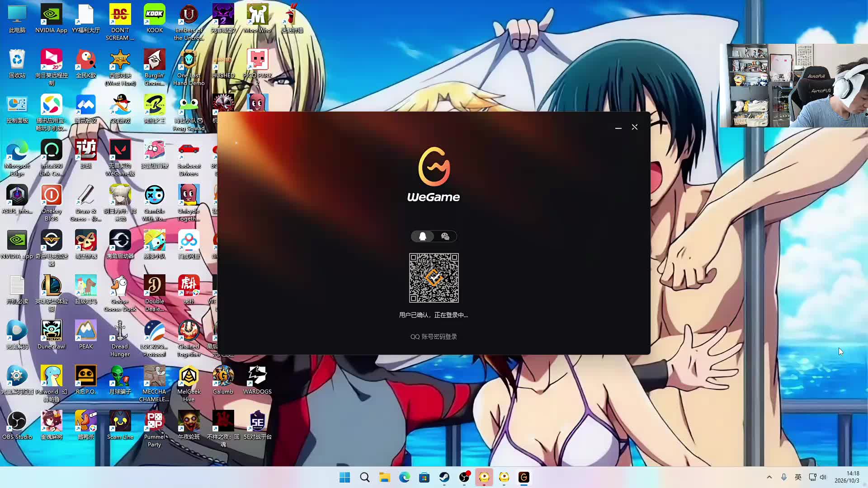Select the WARDOGS desktop icon
This screenshot has width=868, height=488.
point(258,380)
